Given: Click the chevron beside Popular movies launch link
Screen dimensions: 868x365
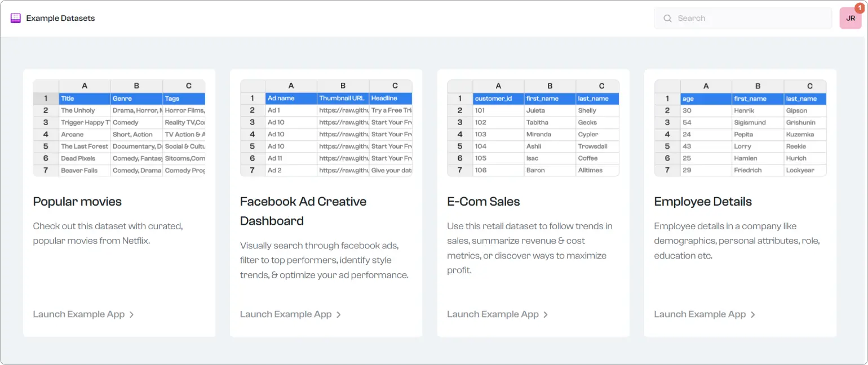Looking at the screenshot, I should click(x=132, y=315).
